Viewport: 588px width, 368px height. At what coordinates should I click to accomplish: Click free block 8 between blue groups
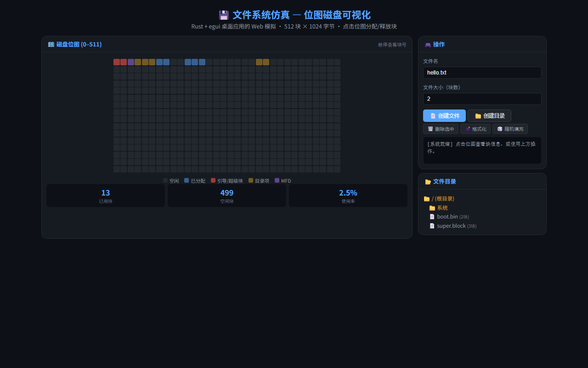[x=174, y=62]
